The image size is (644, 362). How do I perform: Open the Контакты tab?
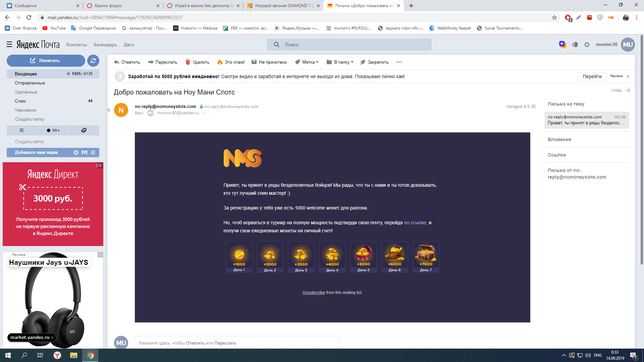pyautogui.click(x=76, y=45)
